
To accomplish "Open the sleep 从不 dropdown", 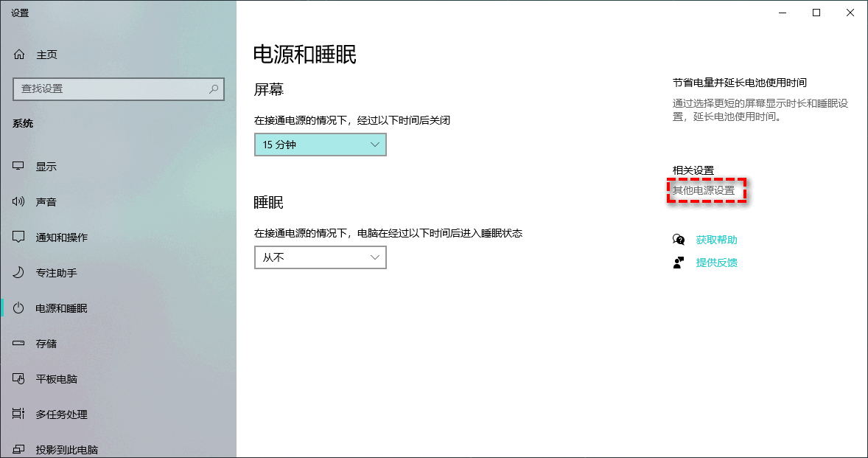I will tap(320, 257).
